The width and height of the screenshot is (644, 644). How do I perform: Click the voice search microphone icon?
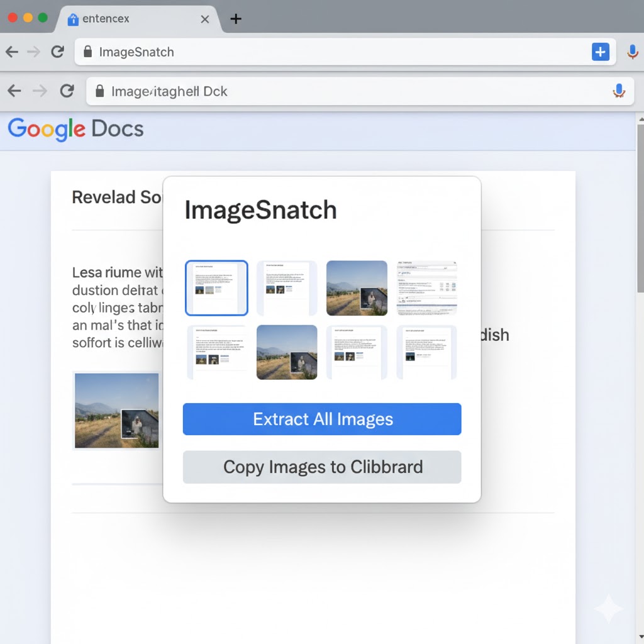632,52
